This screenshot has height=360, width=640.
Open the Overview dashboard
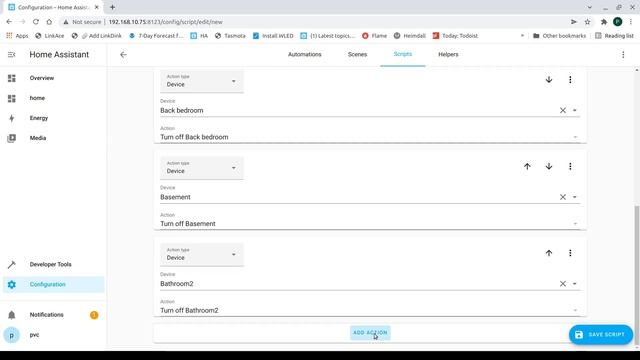(x=53, y=78)
